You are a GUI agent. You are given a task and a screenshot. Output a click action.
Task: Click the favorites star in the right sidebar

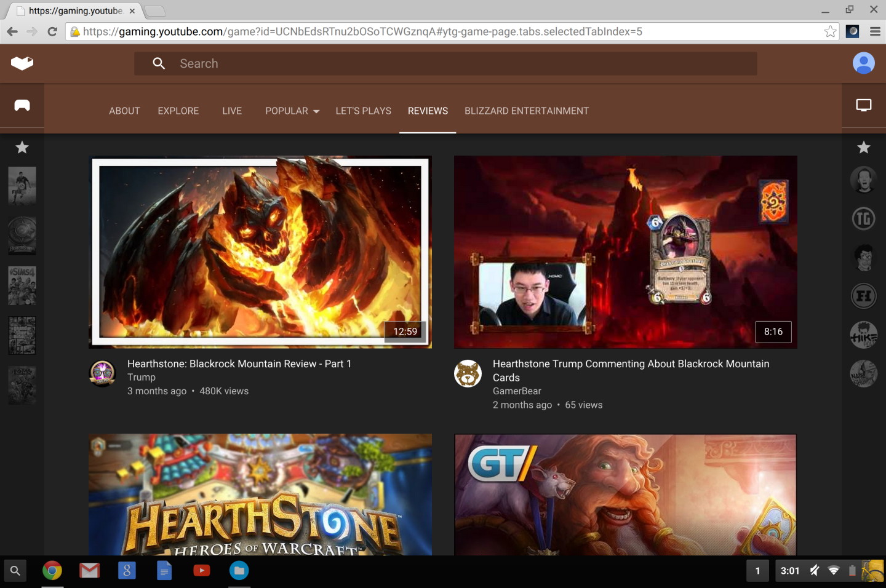pos(863,148)
